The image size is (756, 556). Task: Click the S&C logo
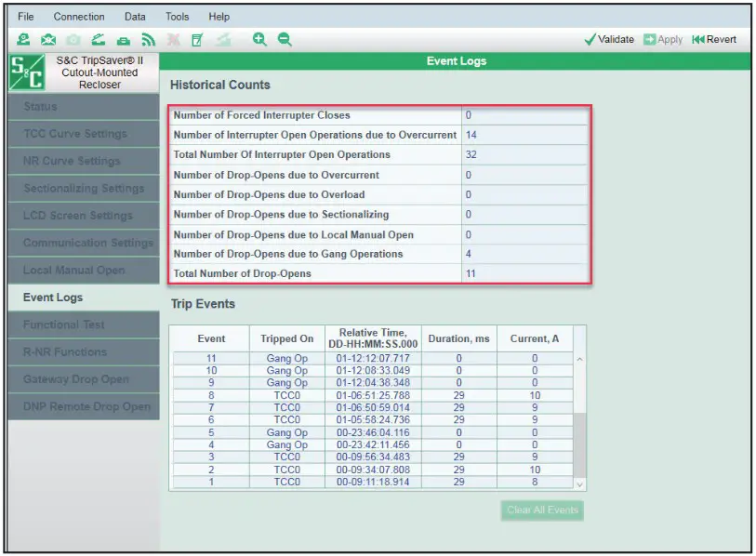pyautogui.click(x=28, y=73)
